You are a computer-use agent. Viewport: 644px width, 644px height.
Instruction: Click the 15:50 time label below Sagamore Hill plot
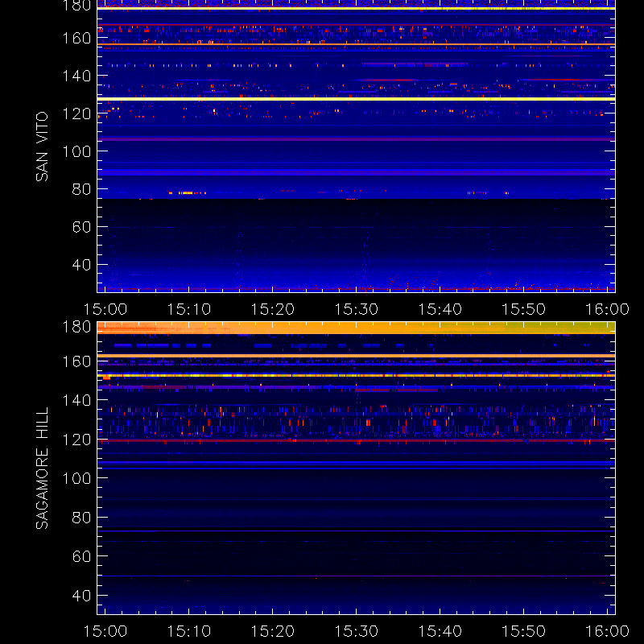tap(524, 631)
